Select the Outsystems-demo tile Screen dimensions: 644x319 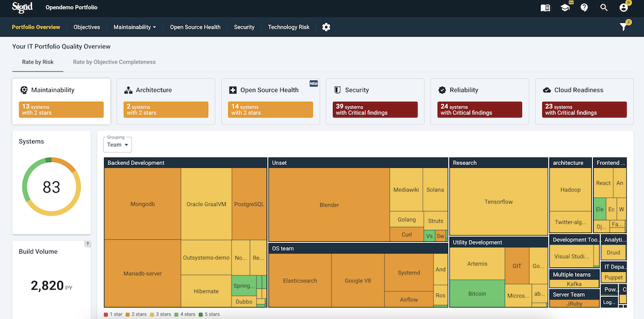pos(206,257)
